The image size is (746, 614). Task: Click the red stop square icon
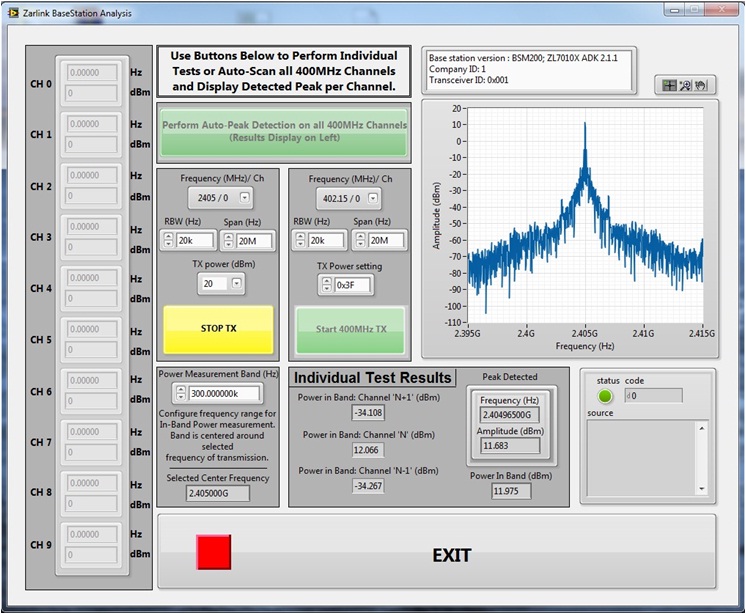coord(213,552)
